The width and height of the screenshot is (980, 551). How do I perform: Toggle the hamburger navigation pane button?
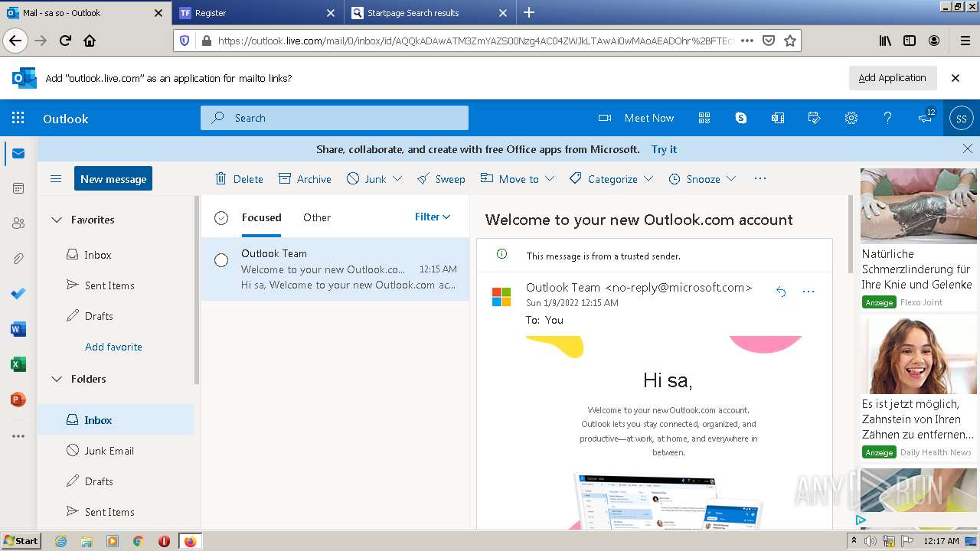coord(56,179)
